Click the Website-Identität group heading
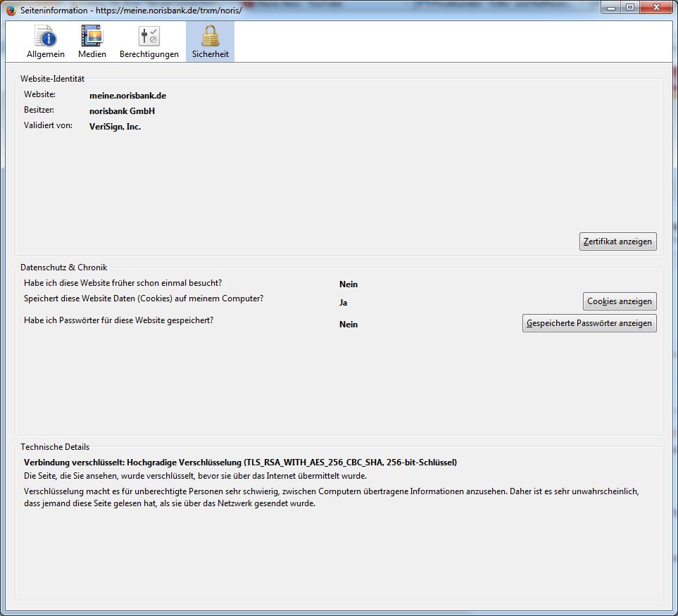The width and height of the screenshot is (678, 616). 52,79
